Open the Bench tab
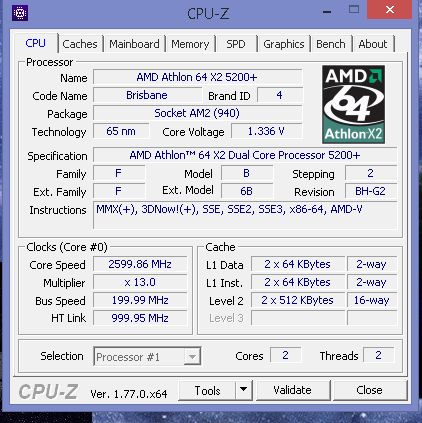422x423 pixels. click(x=331, y=44)
